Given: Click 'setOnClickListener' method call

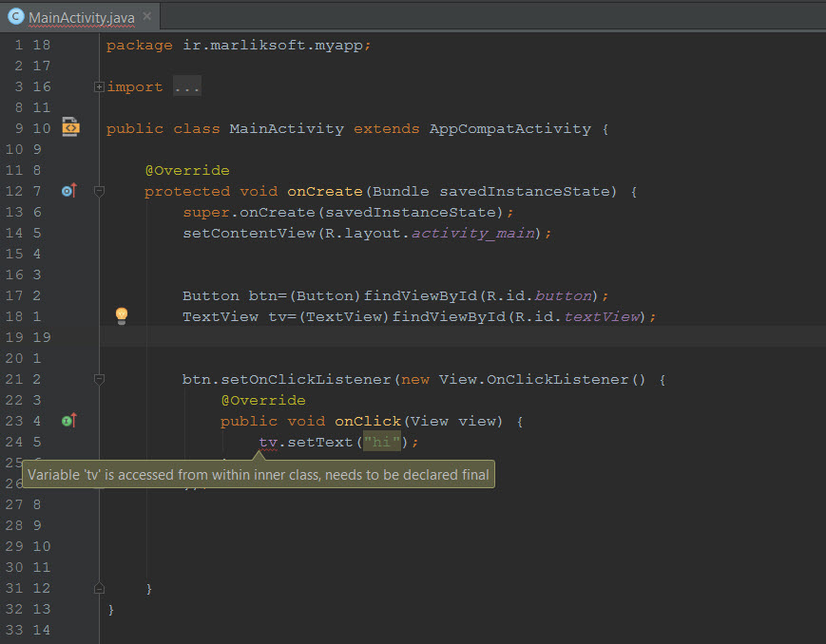Looking at the screenshot, I should [x=305, y=379].
